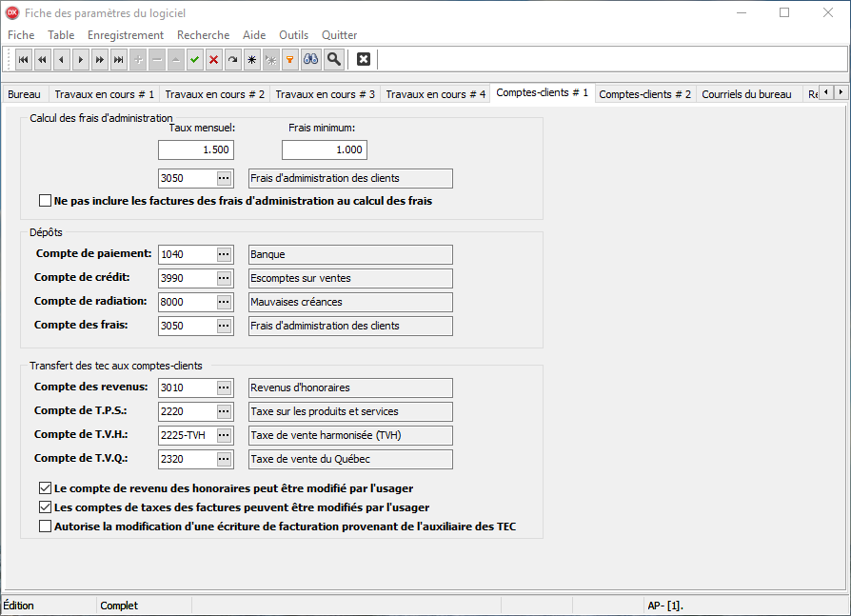This screenshot has height=616, width=851.
Task: Jump forward several records (double right arrow)
Action: [x=100, y=60]
